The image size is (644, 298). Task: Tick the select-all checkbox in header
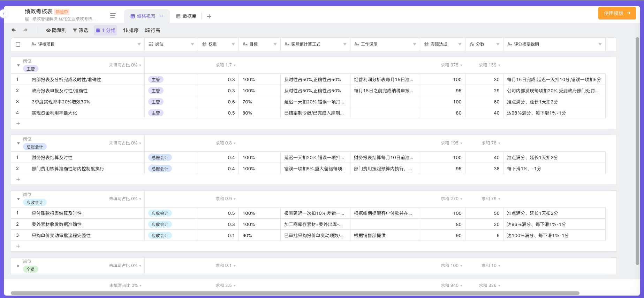tap(18, 44)
